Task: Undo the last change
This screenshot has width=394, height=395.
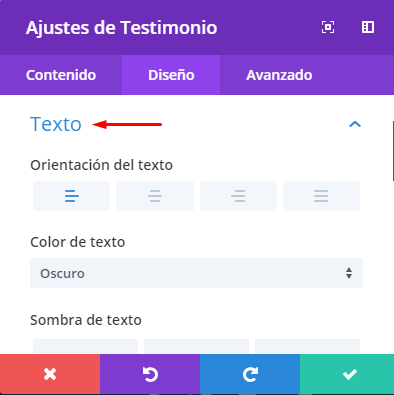Action: 150,374
